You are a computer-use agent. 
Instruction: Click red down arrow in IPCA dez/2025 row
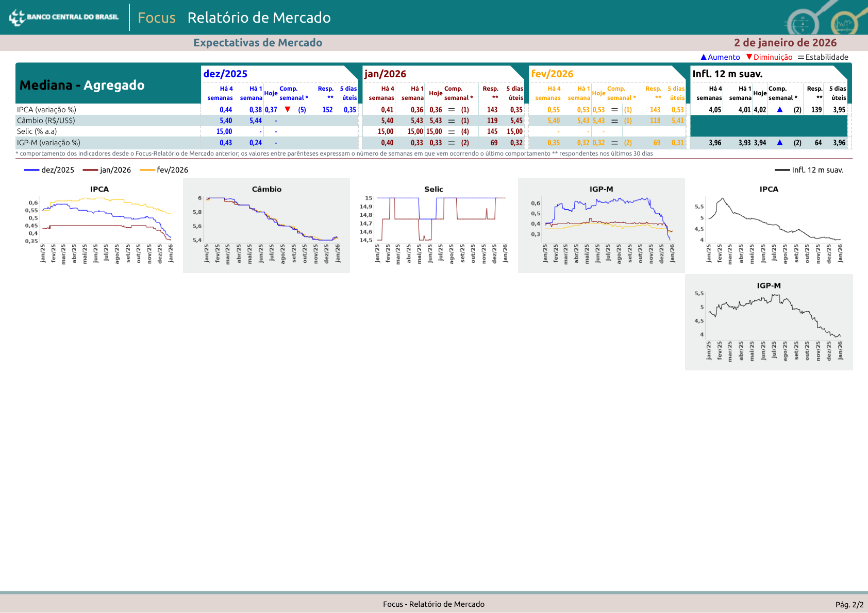(x=288, y=110)
